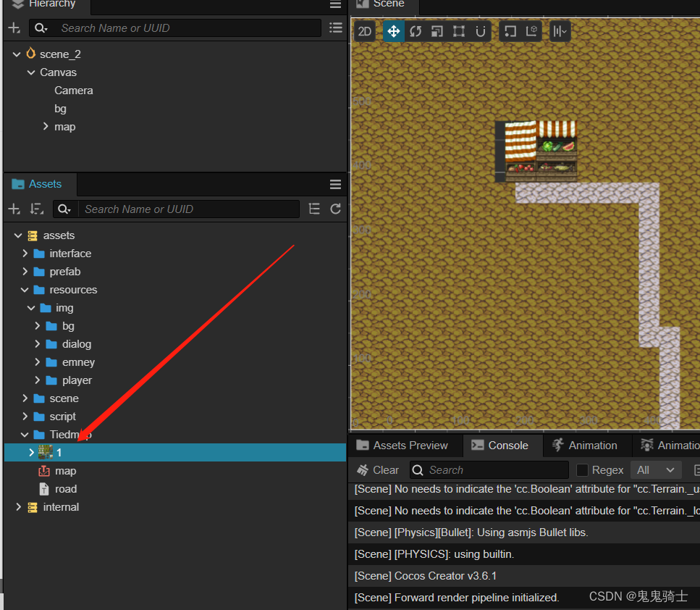Viewport: 700px width, 610px height.
Task: Change the assets sort order
Action: click(36, 209)
